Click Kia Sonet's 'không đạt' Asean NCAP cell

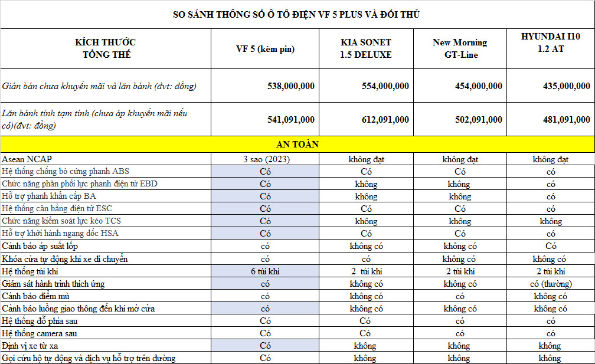(x=366, y=159)
